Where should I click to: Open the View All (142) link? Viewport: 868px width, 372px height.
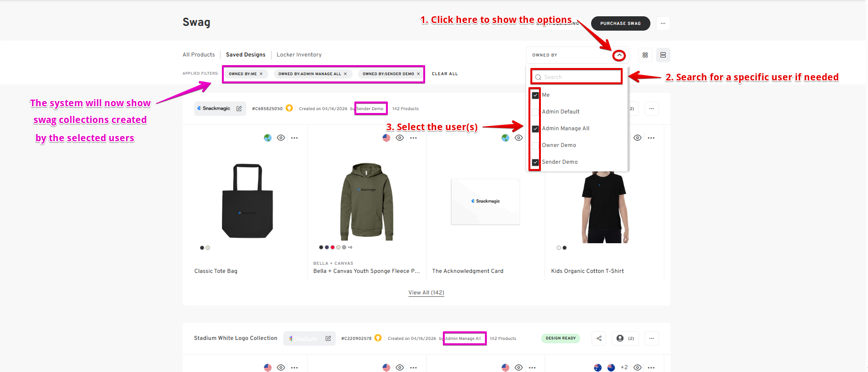coord(426,293)
